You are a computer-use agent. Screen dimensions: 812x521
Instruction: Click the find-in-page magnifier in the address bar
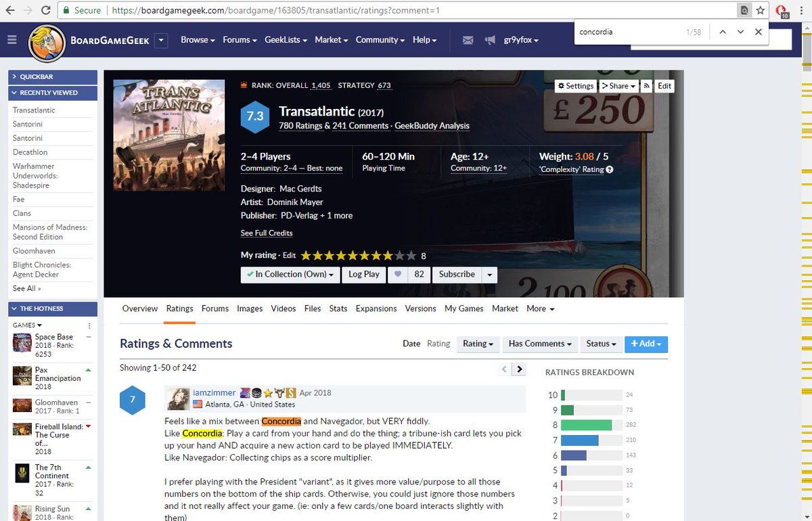[744, 11]
